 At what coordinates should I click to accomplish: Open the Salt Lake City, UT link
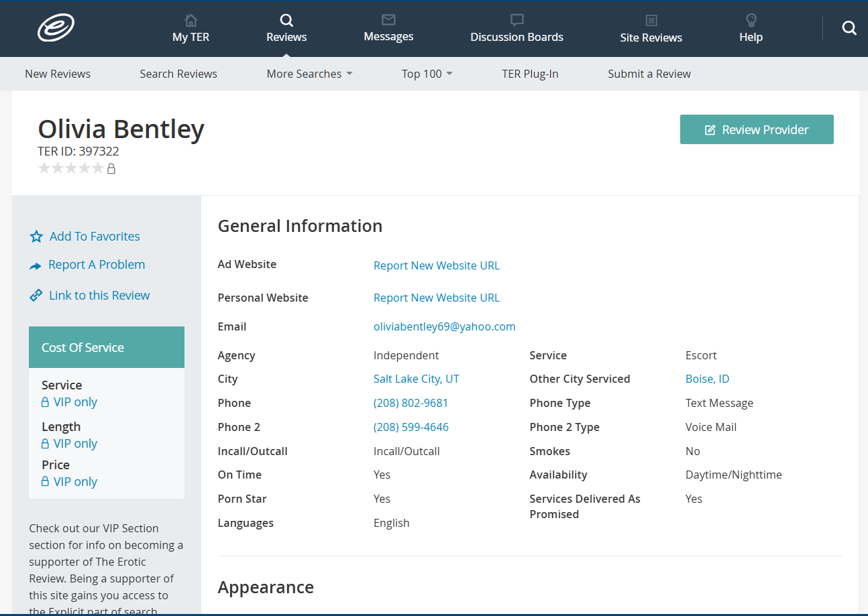417,379
